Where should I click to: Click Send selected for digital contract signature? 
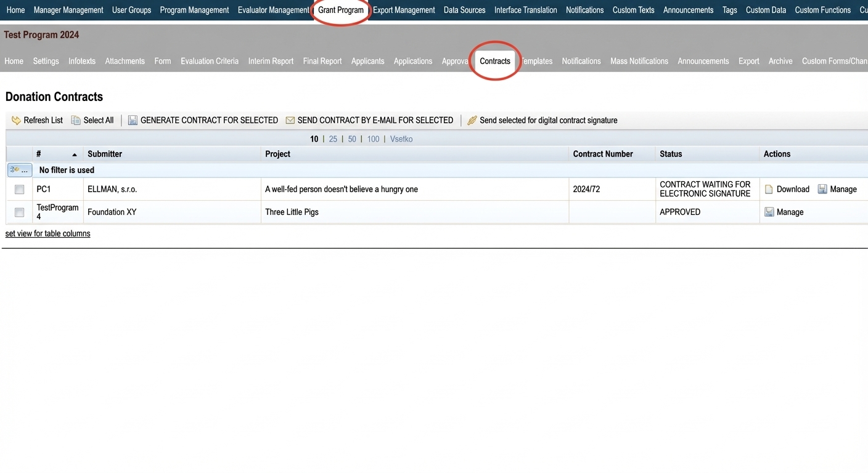(x=542, y=120)
